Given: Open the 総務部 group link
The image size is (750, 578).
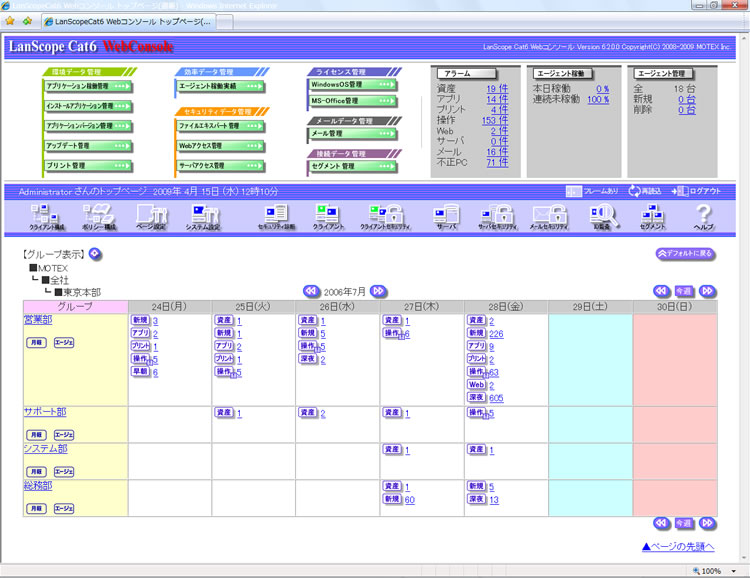Looking at the screenshot, I should point(38,485).
